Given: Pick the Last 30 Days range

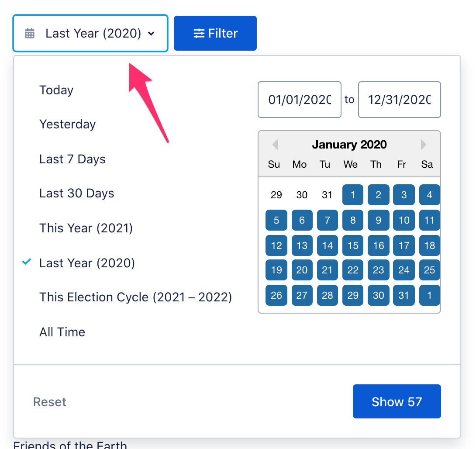Looking at the screenshot, I should point(76,193).
